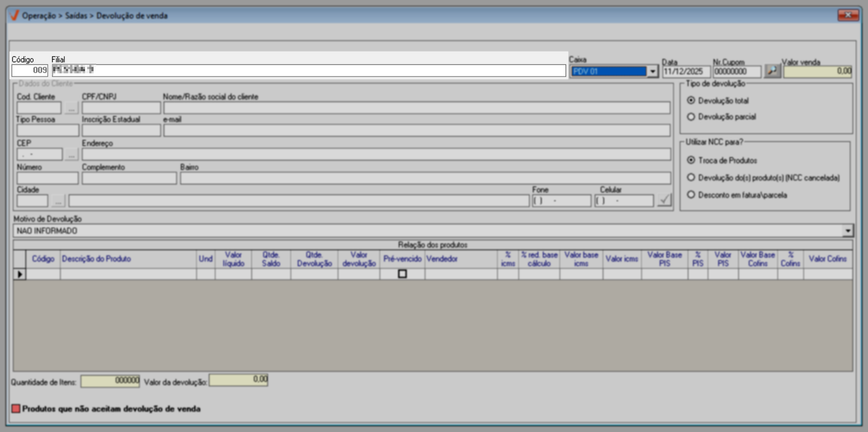
Task: Click the grid row selector arrow
Action: click(20, 274)
